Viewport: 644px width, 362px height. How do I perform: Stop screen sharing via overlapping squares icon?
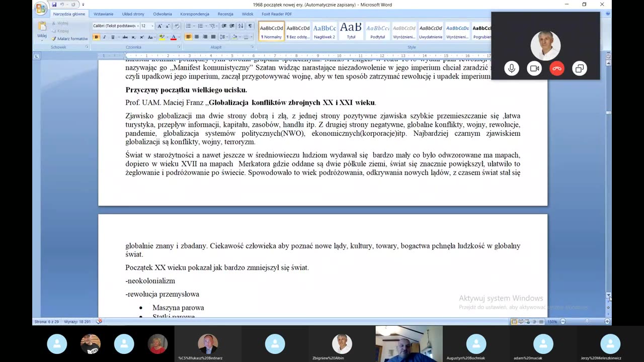click(580, 68)
